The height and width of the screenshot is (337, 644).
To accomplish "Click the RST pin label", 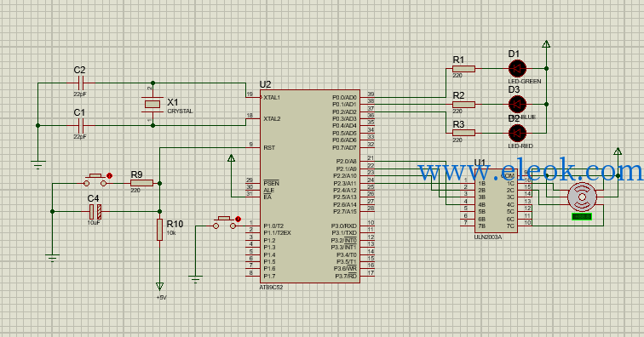I will [269, 148].
